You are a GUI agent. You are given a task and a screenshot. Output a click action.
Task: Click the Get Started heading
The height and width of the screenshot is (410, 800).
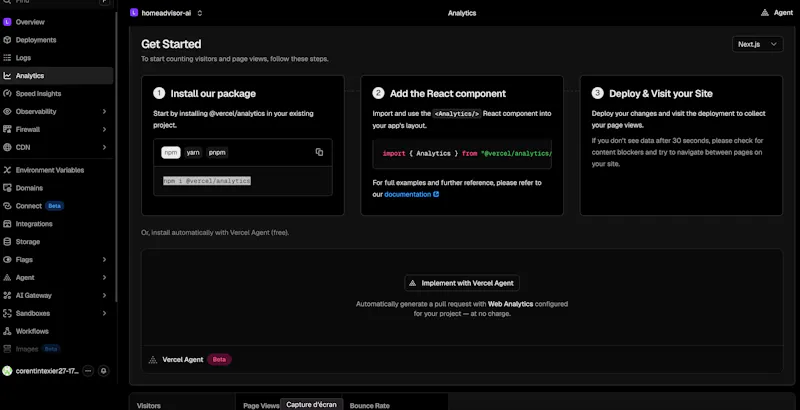click(x=171, y=44)
